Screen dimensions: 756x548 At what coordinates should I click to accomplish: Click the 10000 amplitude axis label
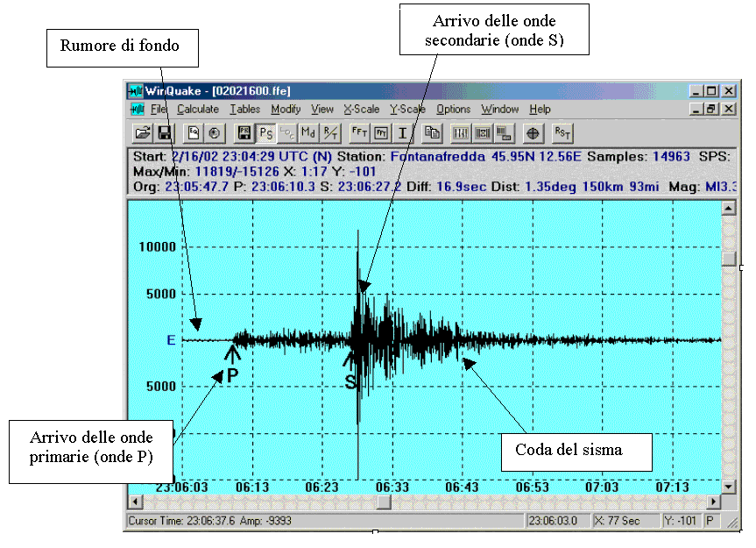click(x=157, y=247)
